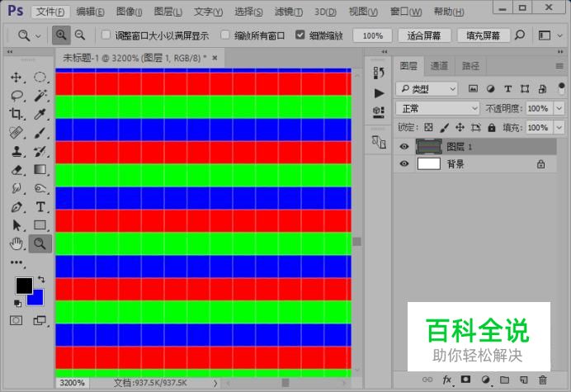The width and height of the screenshot is (571, 392).
Task: Open the 滤镜(T) menu
Action: tap(289, 12)
